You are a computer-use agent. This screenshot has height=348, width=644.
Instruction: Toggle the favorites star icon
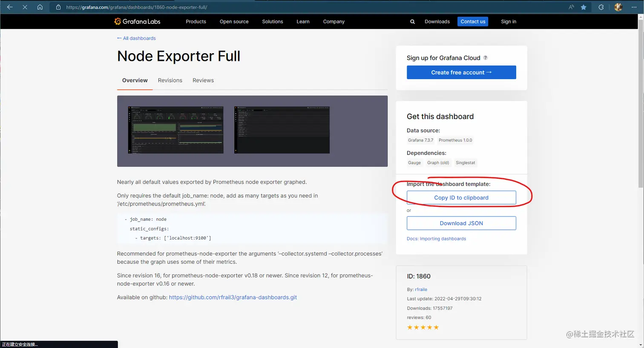(x=584, y=7)
